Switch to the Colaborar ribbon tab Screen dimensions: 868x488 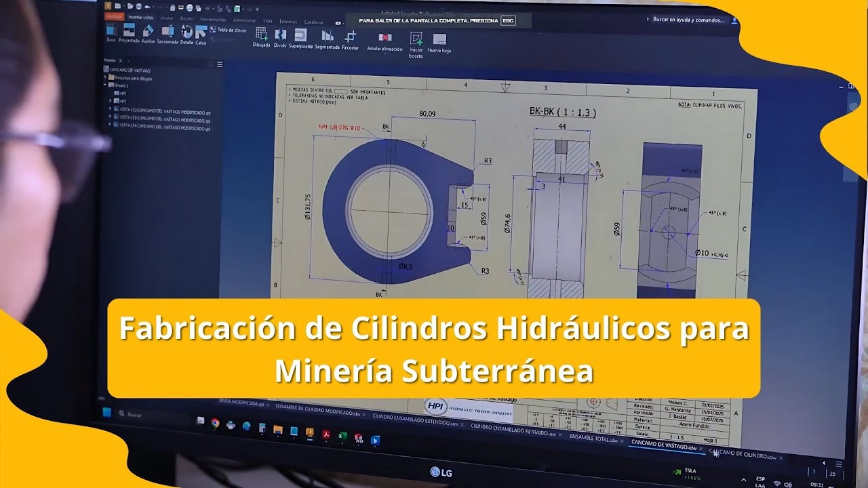[x=313, y=22]
